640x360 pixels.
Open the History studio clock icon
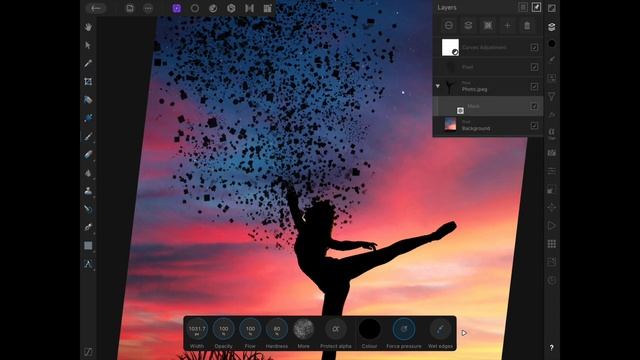pos(551,280)
